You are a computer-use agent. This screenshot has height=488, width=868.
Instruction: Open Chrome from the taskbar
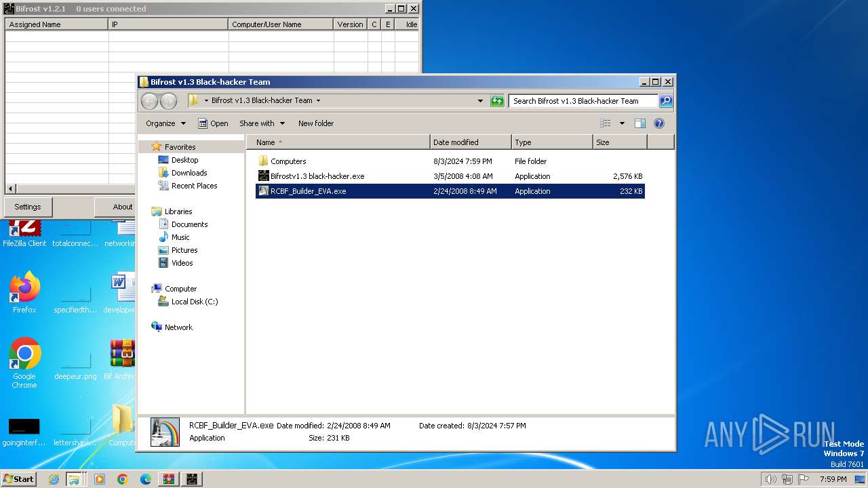tap(123, 479)
